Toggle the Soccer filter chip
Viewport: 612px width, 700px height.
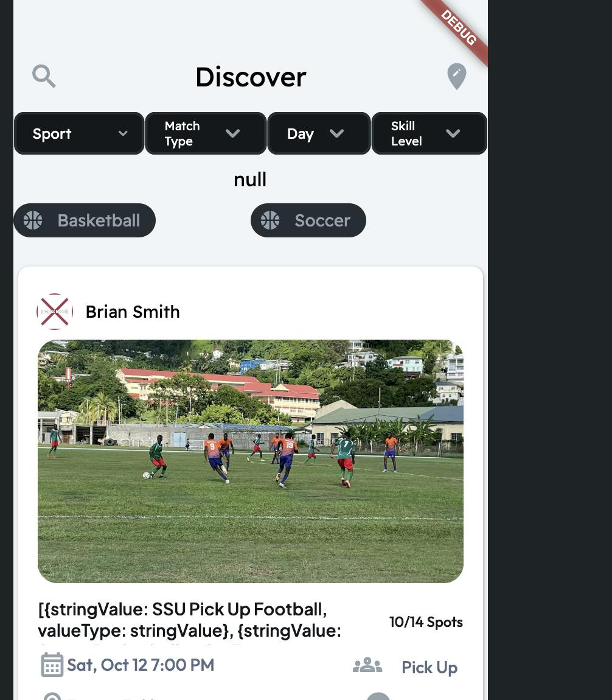point(308,220)
